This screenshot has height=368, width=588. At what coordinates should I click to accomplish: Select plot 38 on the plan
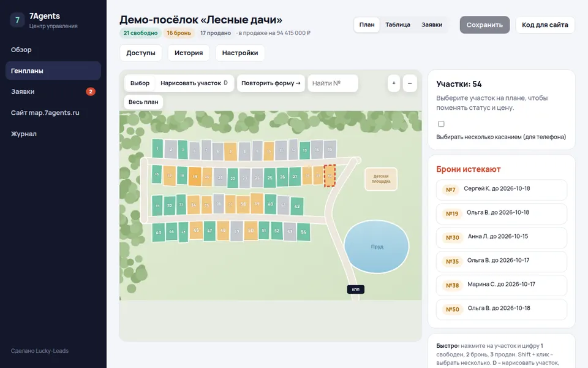coord(243,205)
